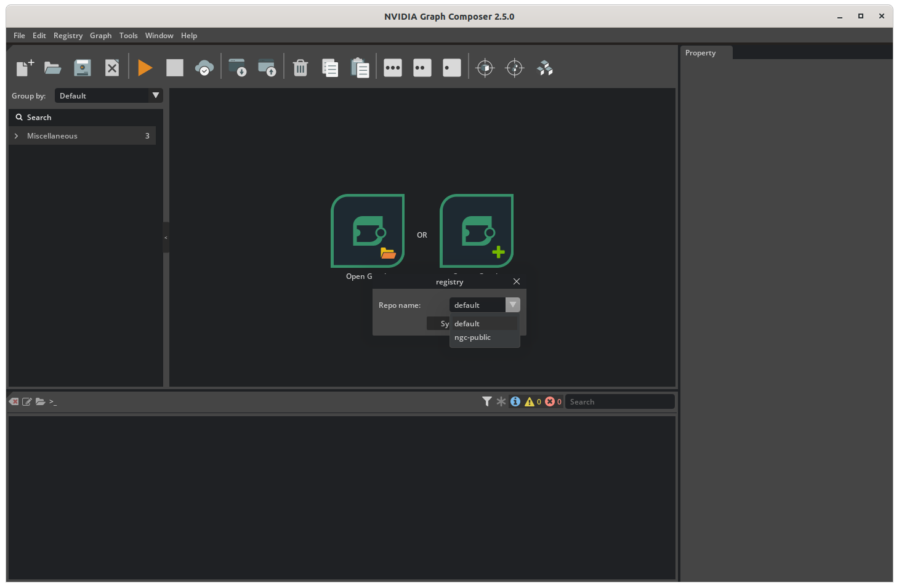Click the funnel filter icon in log toolbar
The height and width of the screenshot is (588, 899).
point(487,401)
